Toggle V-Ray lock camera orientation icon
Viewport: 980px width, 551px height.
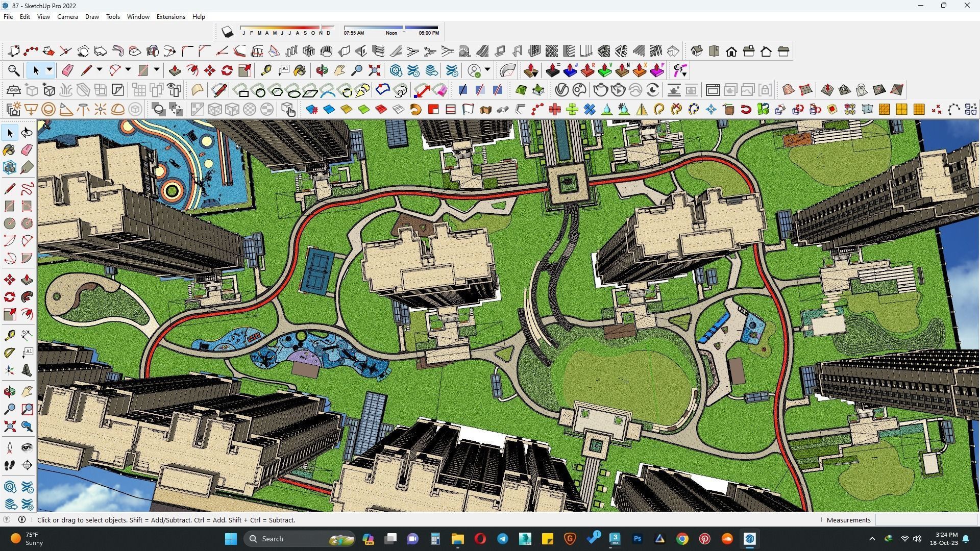pos(765,90)
